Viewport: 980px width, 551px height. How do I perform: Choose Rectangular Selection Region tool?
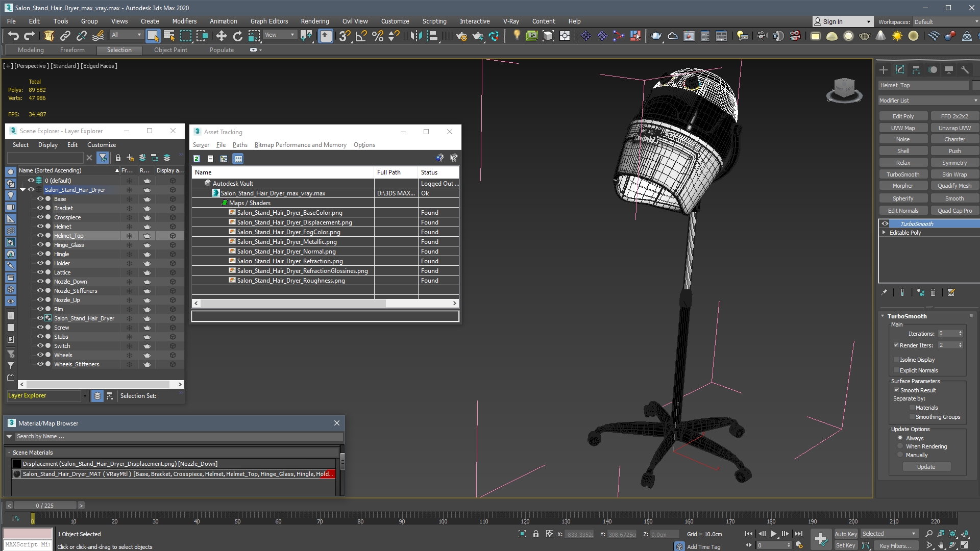point(186,36)
